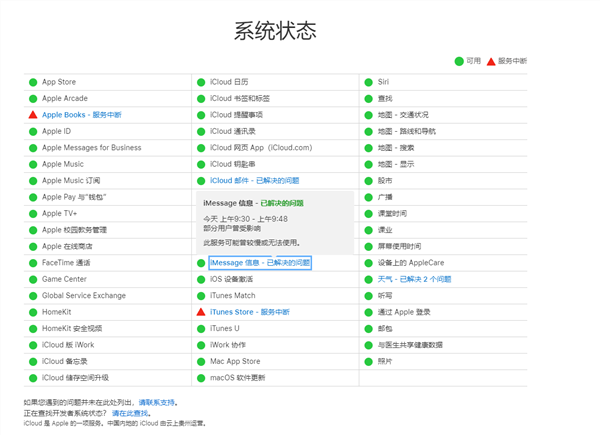Expand iTunes Store 服务中断 details
The width and height of the screenshot is (600, 435).
250,312
